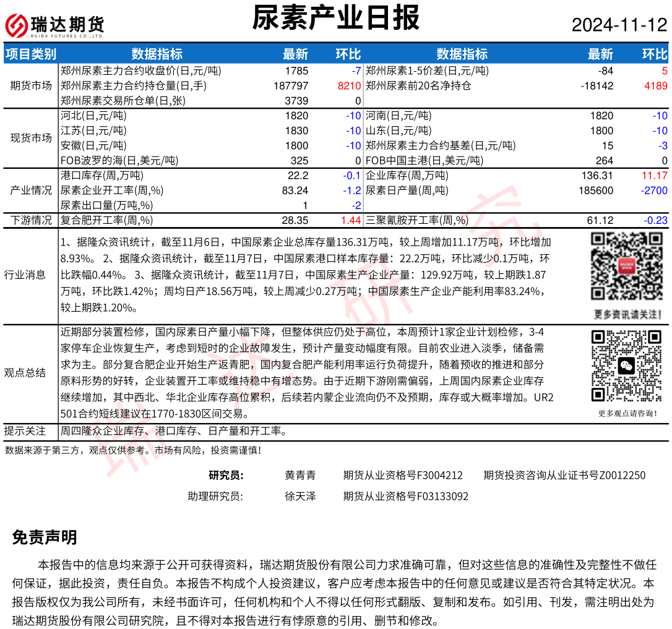This screenshot has height=629, width=672.
Task: Click the 尿素产业日报 report title
Action: point(336,18)
